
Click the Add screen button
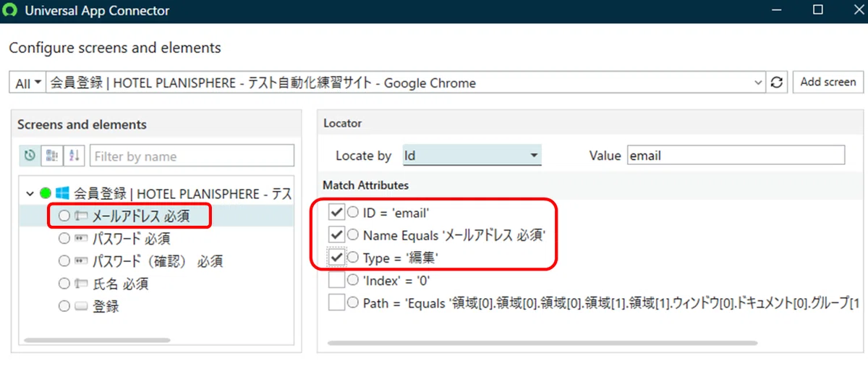coord(827,82)
